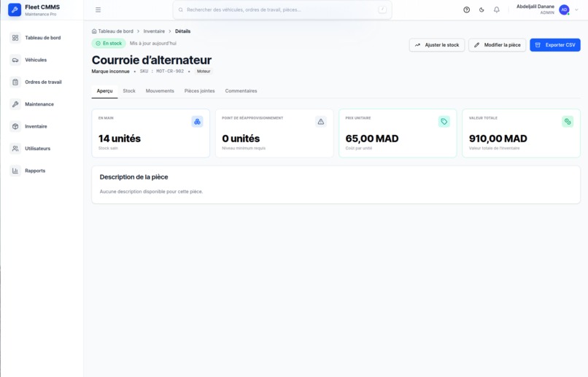588x377 pixels.
Task: Switch to the Stock tab
Action: coord(129,91)
